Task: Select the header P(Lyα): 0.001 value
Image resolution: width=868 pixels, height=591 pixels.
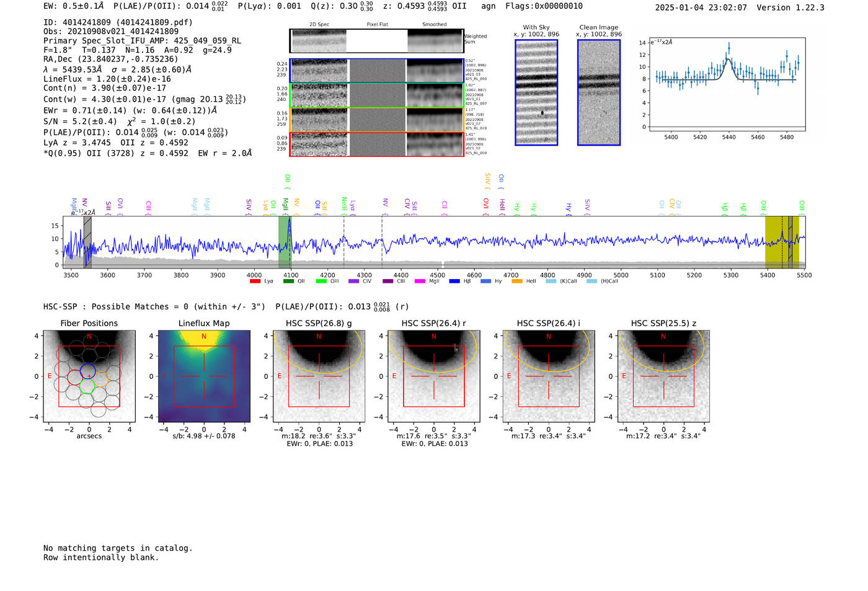Action: tap(270, 6)
